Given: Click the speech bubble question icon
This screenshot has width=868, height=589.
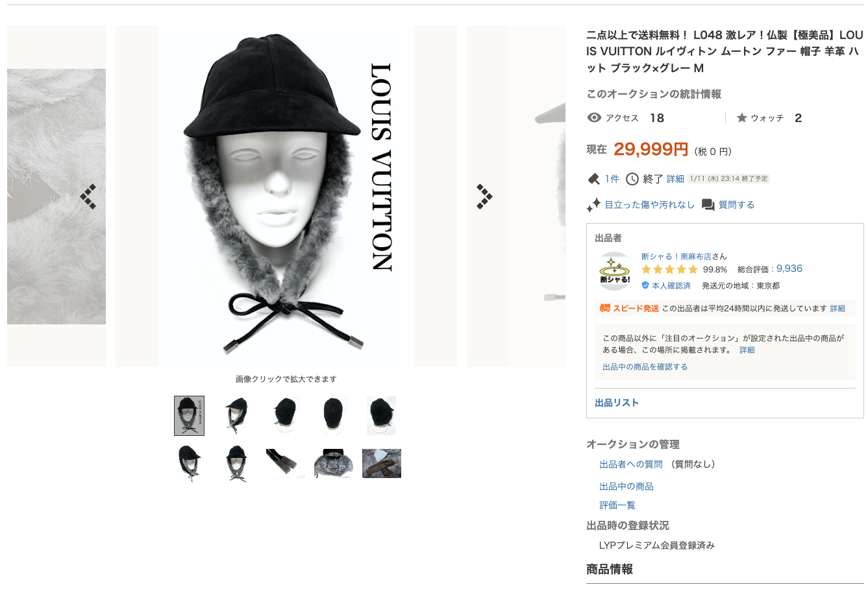Looking at the screenshot, I should pos(708,205).
